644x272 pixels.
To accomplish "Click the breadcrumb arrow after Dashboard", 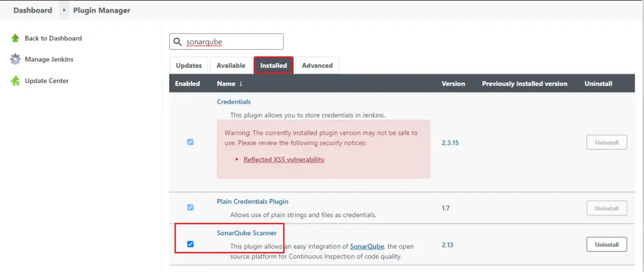I will (64, 10).
